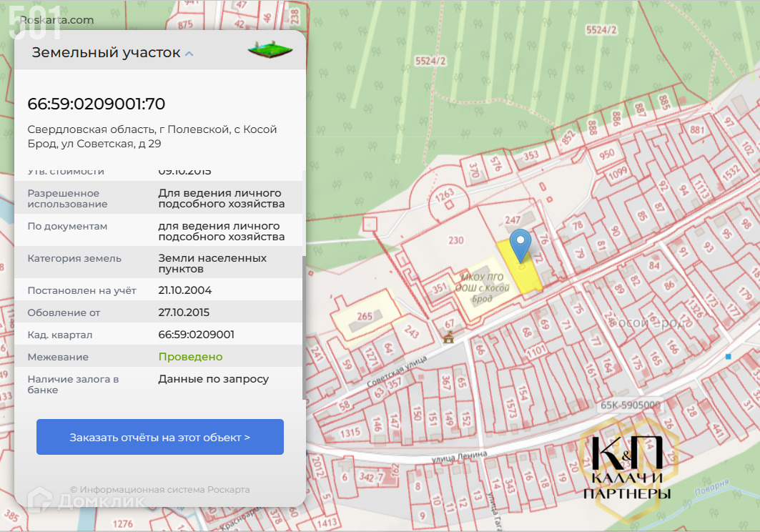Click Разрешенное использование row label
The width and height of the screenshot is (760, 532).
point(67,198)
